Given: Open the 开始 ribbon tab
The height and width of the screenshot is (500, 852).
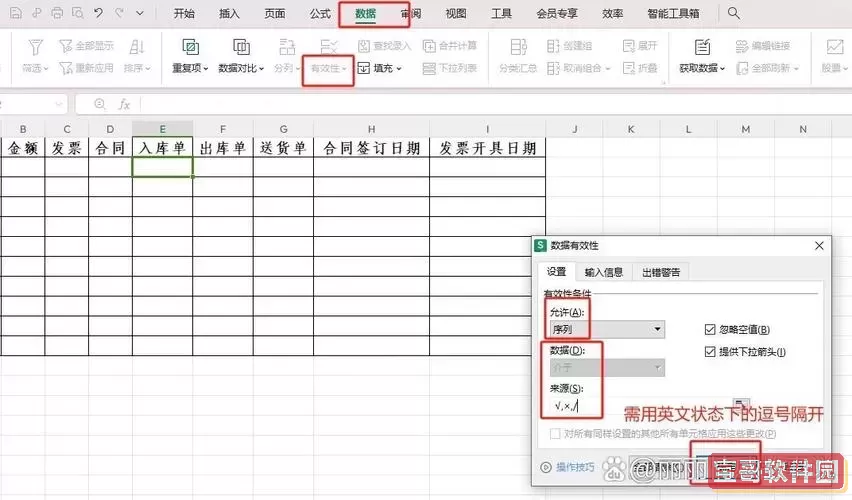Looking at the screenshot, I should coord(184,14).
